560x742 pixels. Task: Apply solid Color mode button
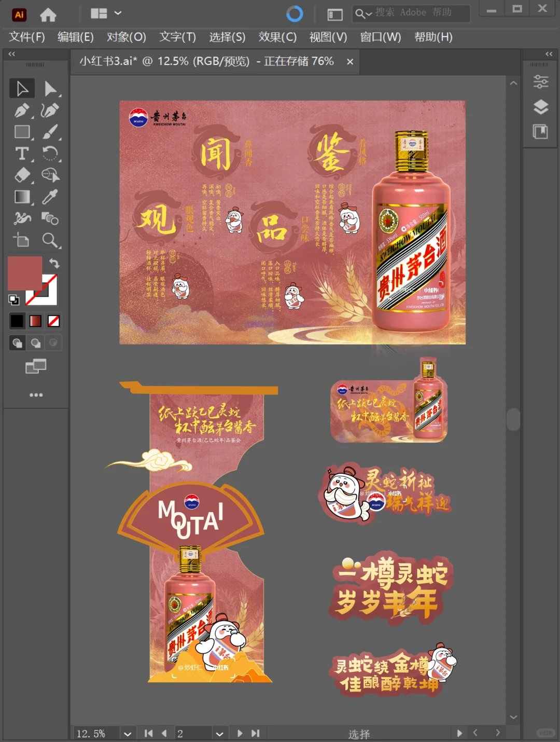[x=17, y=321]
